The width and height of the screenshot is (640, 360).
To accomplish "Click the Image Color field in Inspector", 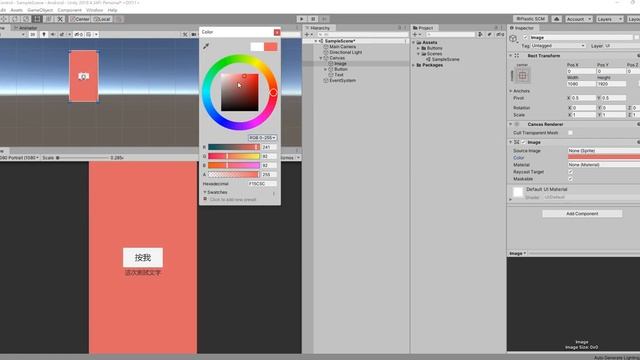I will coord(604,158).
